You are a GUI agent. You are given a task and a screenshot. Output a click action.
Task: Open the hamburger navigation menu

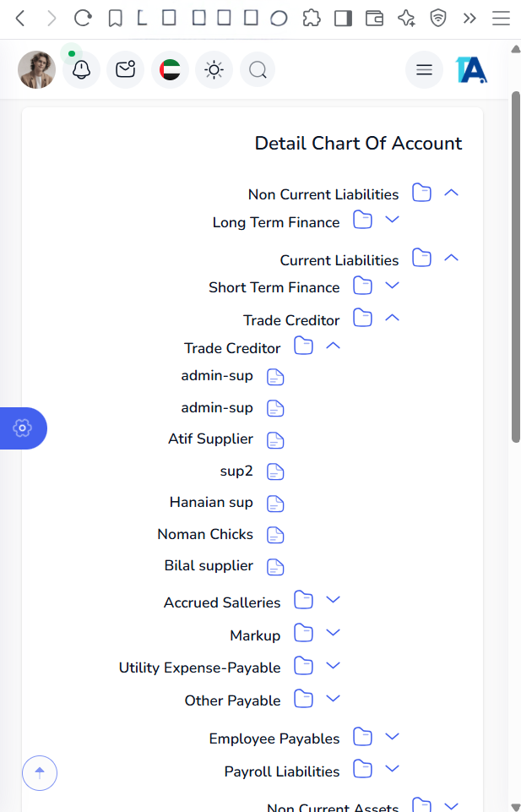point(424,70)
